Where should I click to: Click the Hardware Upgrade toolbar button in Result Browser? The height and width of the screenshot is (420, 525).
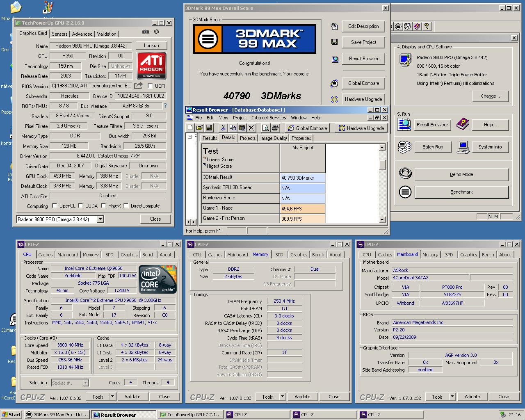click(x=361, y=128)
